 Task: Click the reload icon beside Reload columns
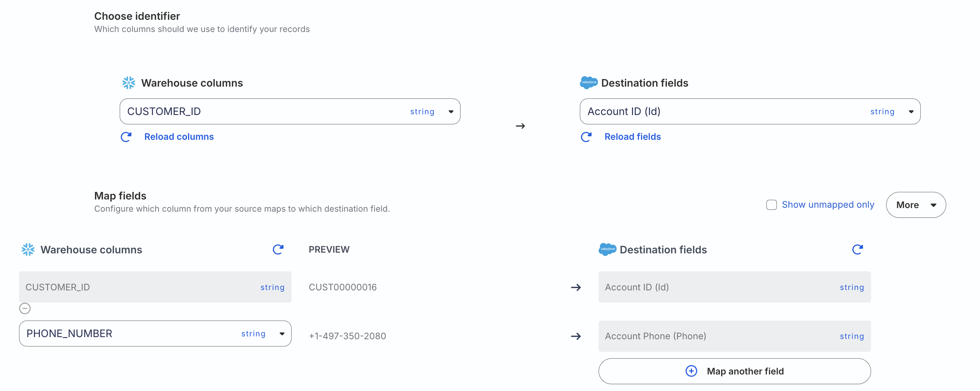coord(126,137)
